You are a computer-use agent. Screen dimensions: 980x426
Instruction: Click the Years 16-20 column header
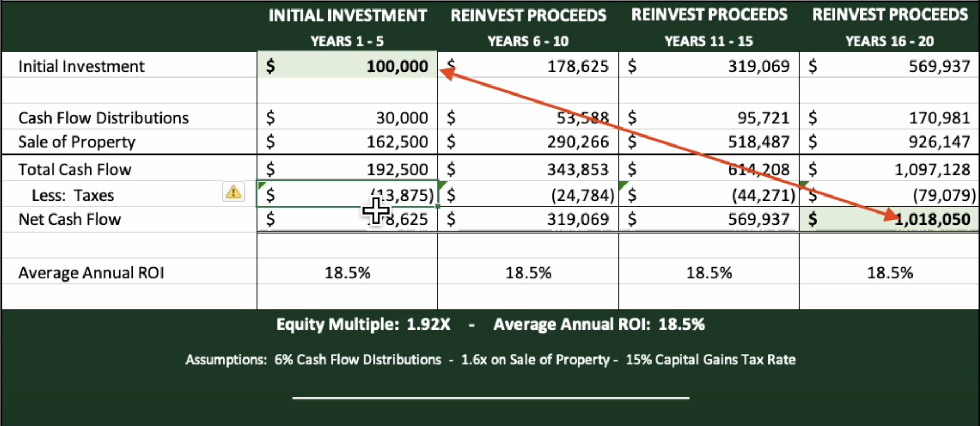pyautogui.click(x=889, y=41)
